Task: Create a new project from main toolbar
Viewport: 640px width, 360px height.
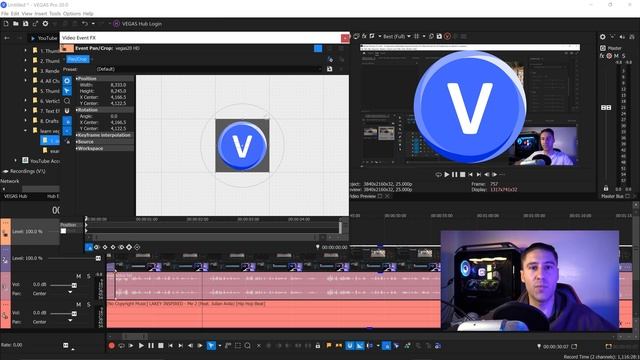Action: point(6,24)
